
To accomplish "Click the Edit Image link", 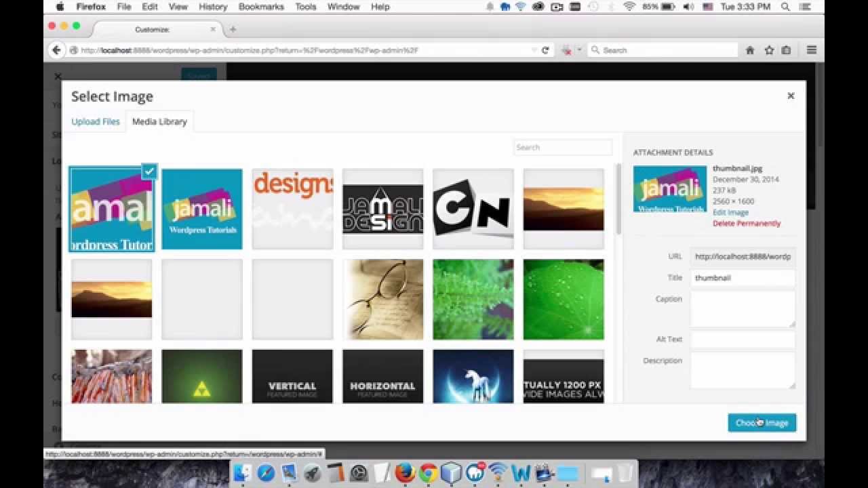I will click(x=730, y=212).
